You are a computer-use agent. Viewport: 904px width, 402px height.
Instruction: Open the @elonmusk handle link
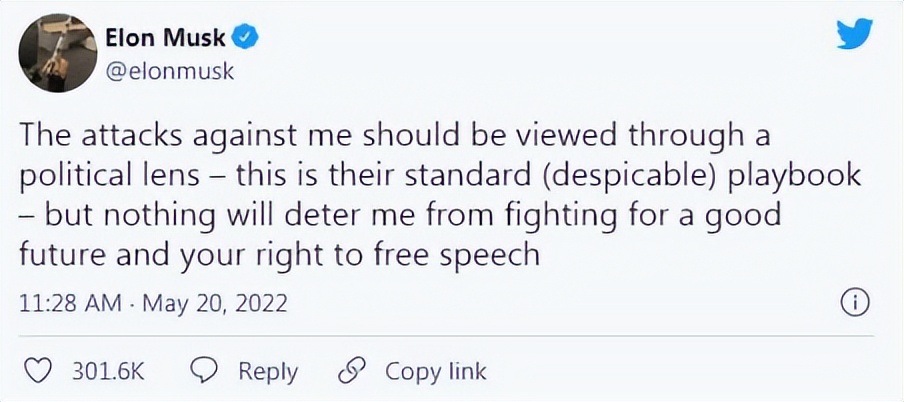click(x=169, y=71)
